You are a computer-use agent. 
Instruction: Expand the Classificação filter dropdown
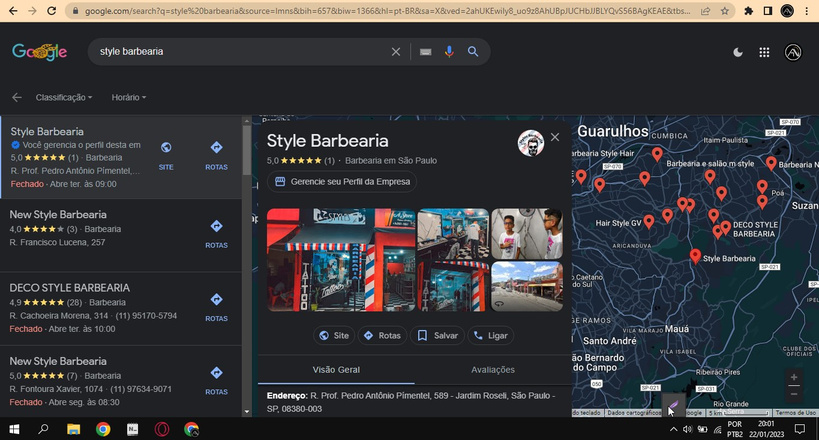click(x=64, y=98)
